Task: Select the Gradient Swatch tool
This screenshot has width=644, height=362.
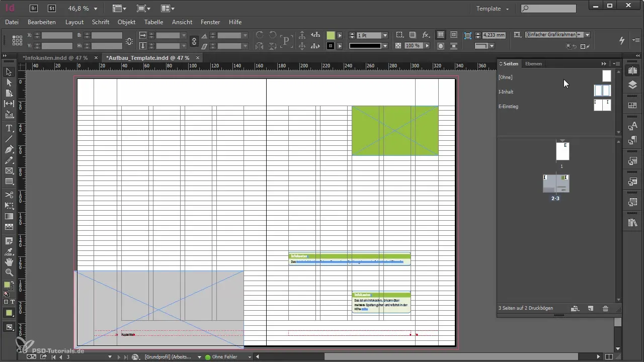Action: (9, 216)
